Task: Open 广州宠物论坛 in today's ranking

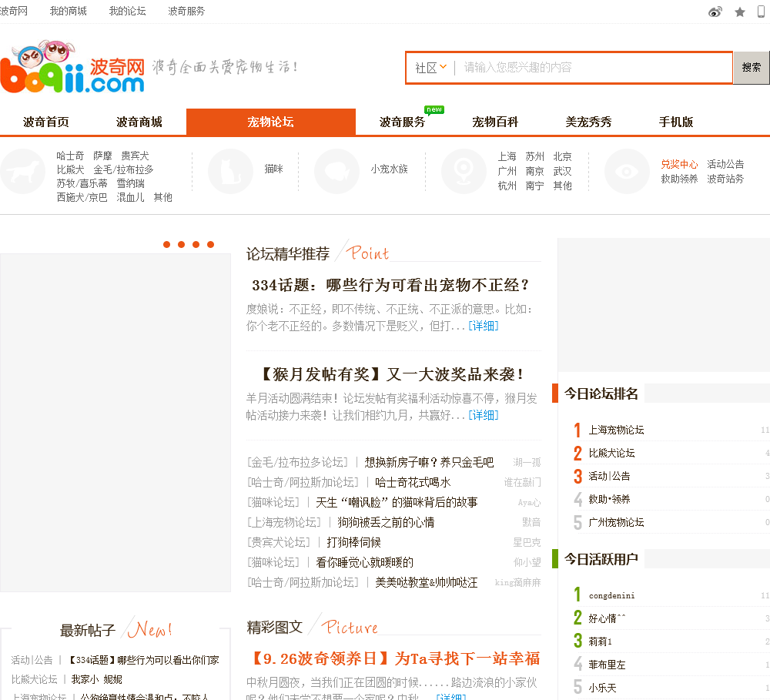Action: (616, 522)
